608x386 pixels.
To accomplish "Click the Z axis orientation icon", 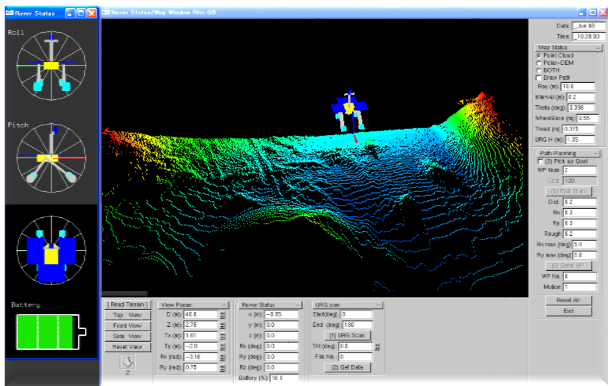I will tap(128, 362).
